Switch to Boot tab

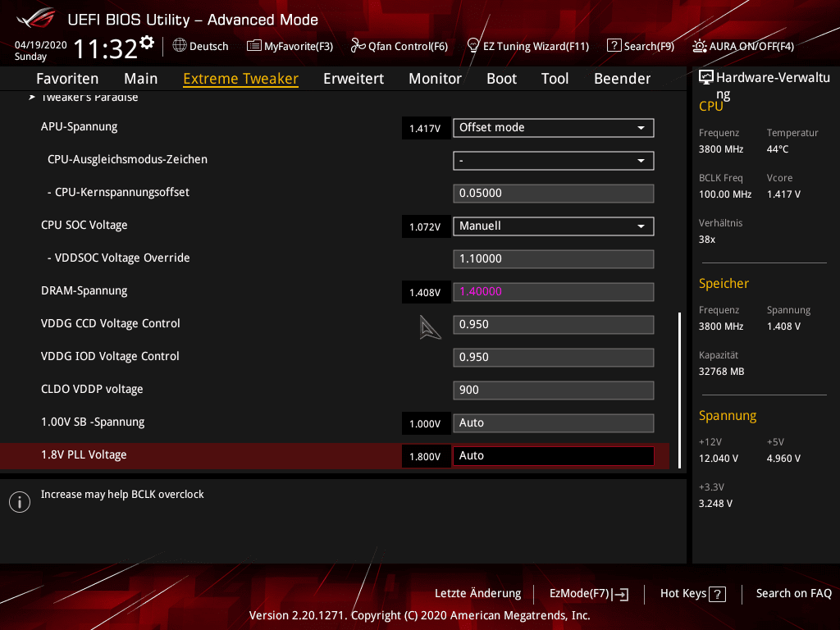(x=501, y=79)
